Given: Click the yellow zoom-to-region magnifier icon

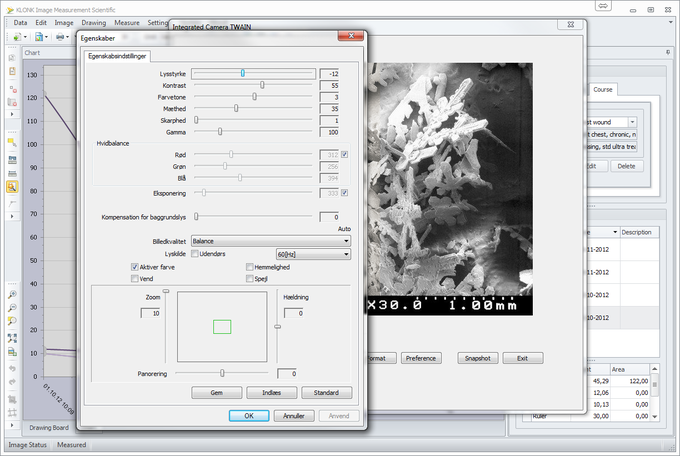Looking at the screenshot, I should click(x=12, y=321).
